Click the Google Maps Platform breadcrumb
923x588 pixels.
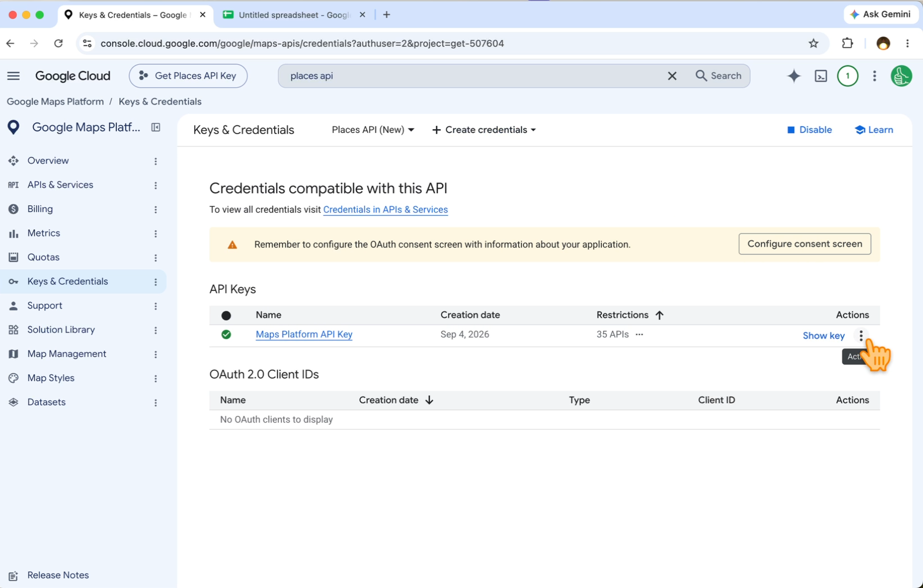[x=55, y=102]
